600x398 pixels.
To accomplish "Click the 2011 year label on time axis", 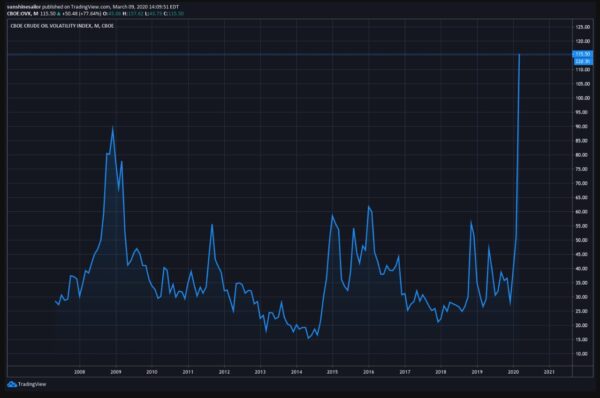I will click(x=188, y=372).
